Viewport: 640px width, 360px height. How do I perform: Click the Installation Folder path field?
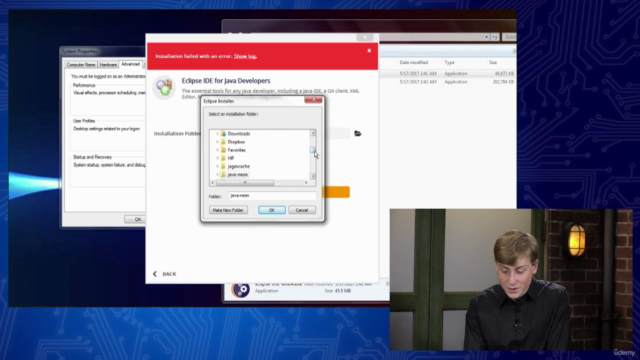(x=337, y=133)
